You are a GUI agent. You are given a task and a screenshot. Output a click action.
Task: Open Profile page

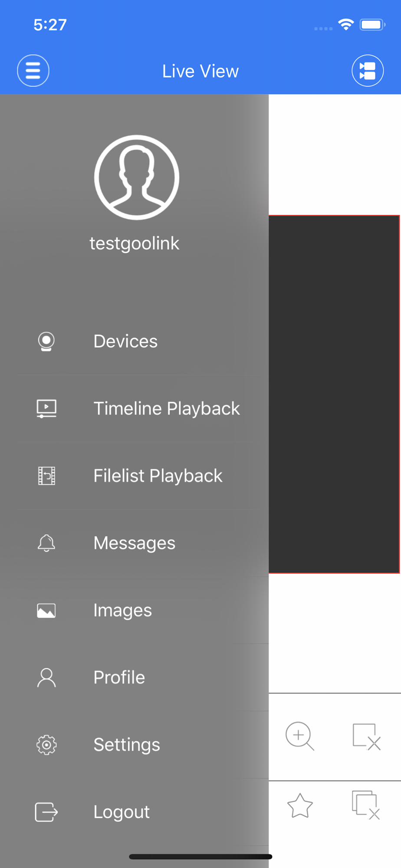(119, 678)
